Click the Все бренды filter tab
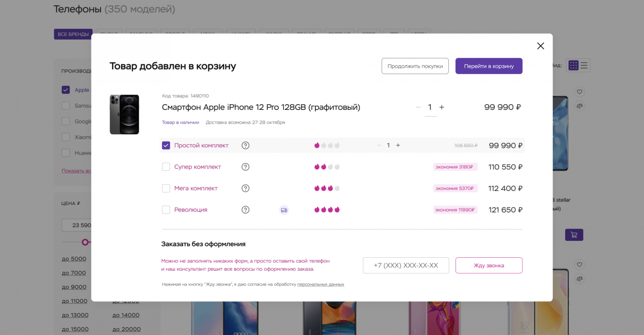Screen dimensions: 644x335 73,34
